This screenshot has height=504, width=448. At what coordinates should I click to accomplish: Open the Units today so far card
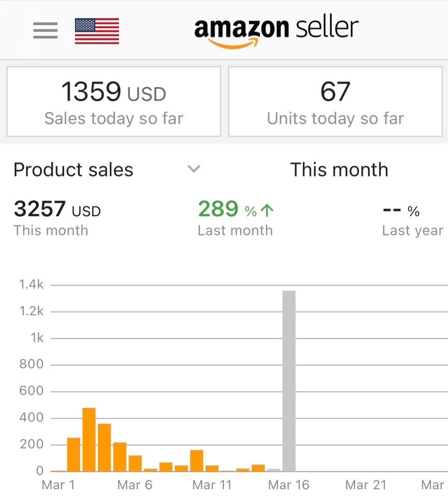[335, 101]
